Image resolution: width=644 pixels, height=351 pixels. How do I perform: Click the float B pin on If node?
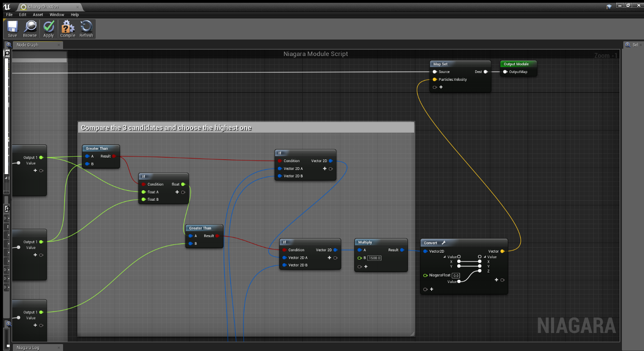[x=144, y=199]
